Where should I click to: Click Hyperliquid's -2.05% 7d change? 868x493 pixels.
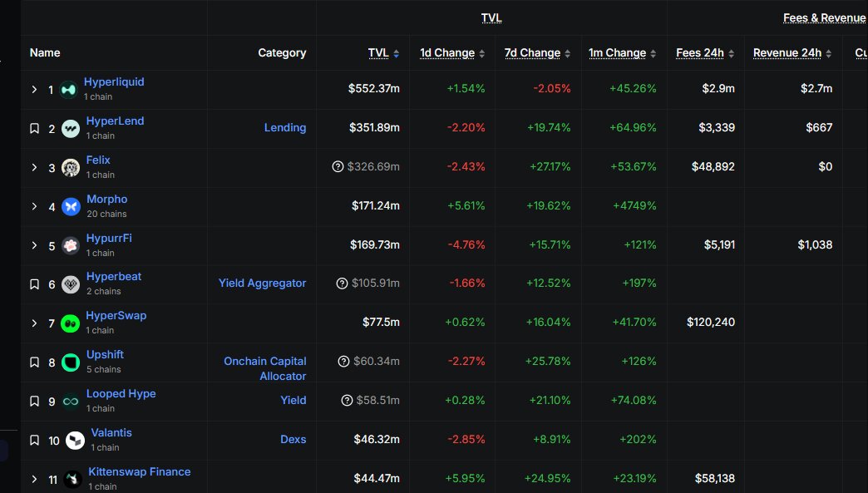pos(552,88)
